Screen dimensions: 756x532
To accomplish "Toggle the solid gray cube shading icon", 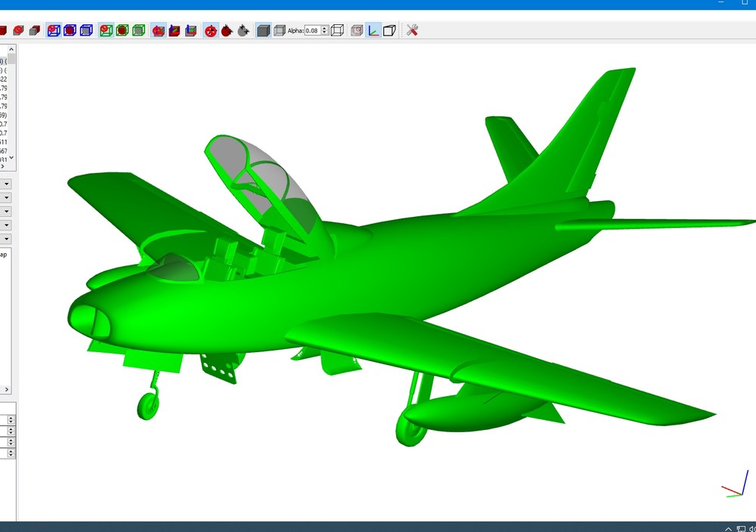I will click(x=263, y=30).
